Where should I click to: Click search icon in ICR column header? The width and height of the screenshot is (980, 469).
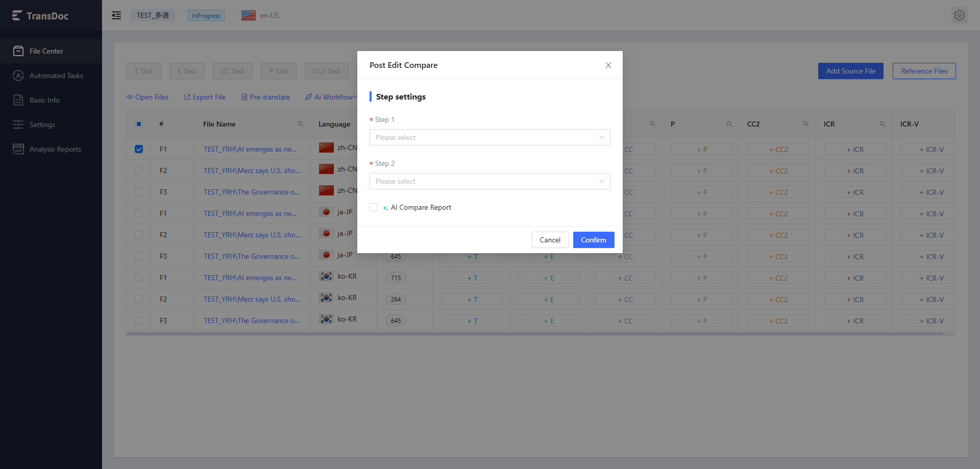click(x=883, y=124)
